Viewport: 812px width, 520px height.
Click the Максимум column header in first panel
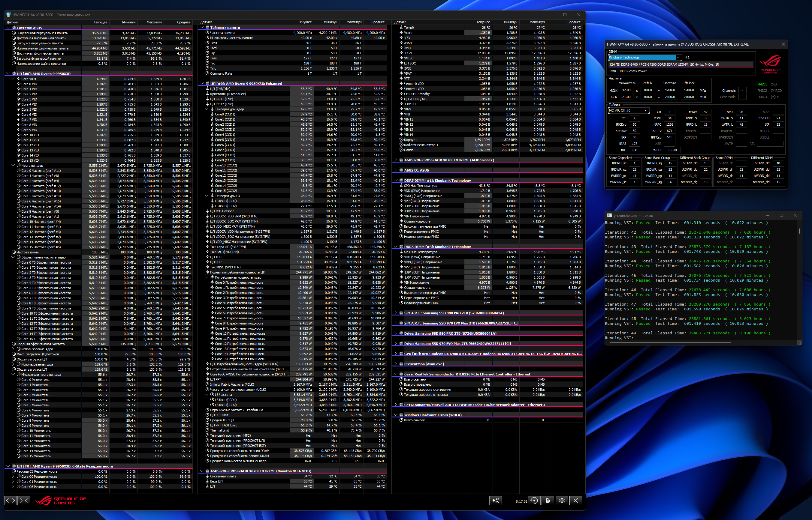154,22
